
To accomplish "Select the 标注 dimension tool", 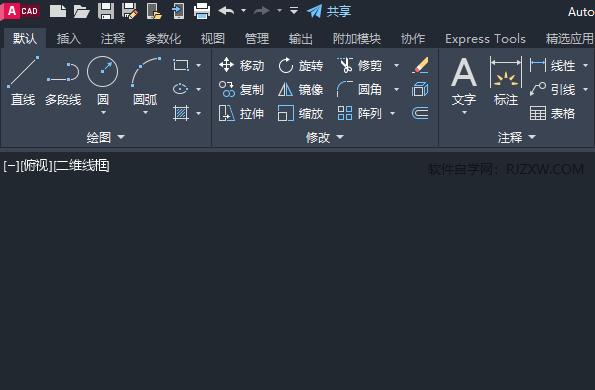I will pyautogui.click(x=506, y=81).
